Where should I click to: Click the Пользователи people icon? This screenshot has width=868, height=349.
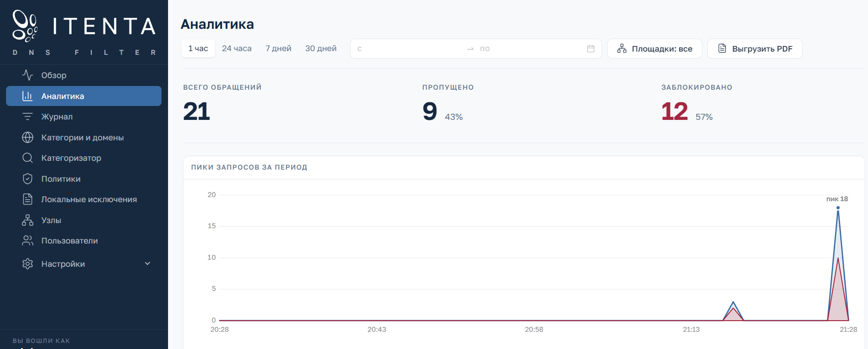tap(28, 241)
